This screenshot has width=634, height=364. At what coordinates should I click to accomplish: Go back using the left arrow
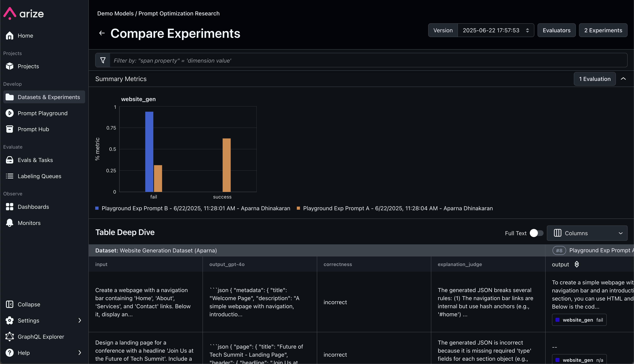[x=102, y=33]
